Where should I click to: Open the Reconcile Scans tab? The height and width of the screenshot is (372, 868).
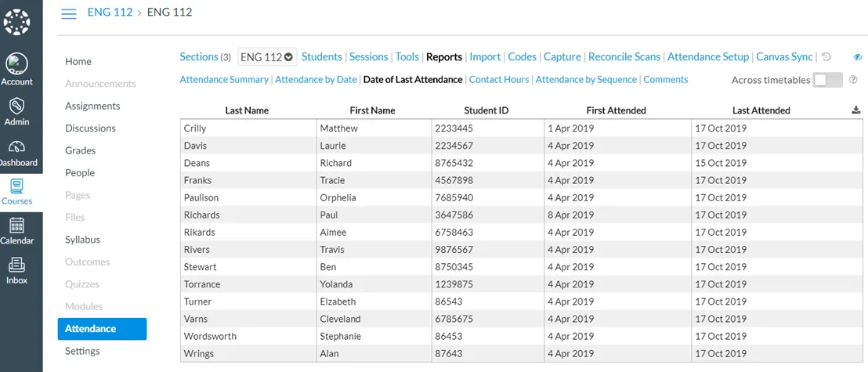point(624,56)
